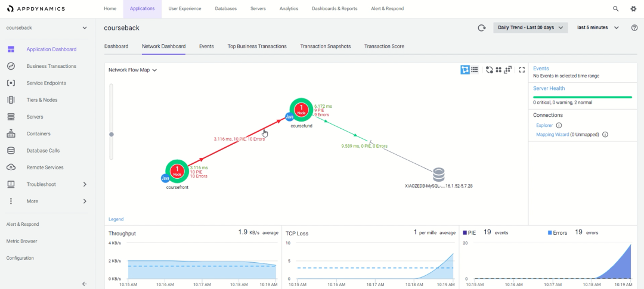Screen dimensions: 644x289
Task: Open search using the magnifier icon
Action: pyautogui.click(x=616, y=9)
